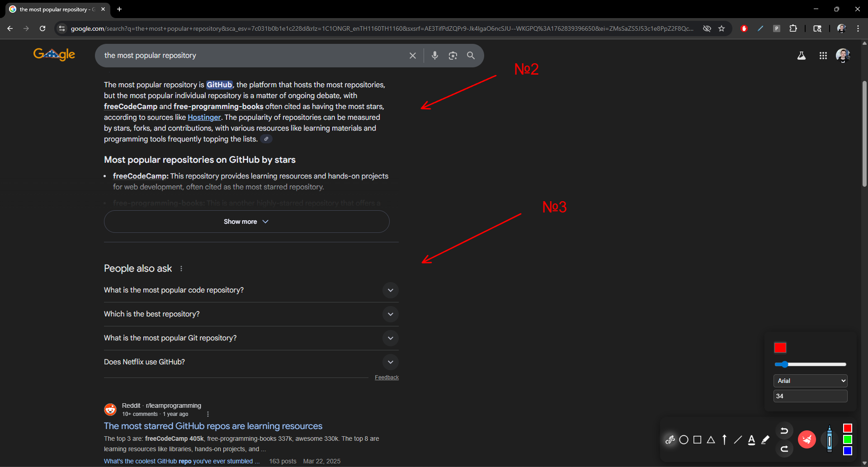Viewport: 868px width, 467px height.
Task: Open the Arial font dropdown
Action: (x=810, y=380)
